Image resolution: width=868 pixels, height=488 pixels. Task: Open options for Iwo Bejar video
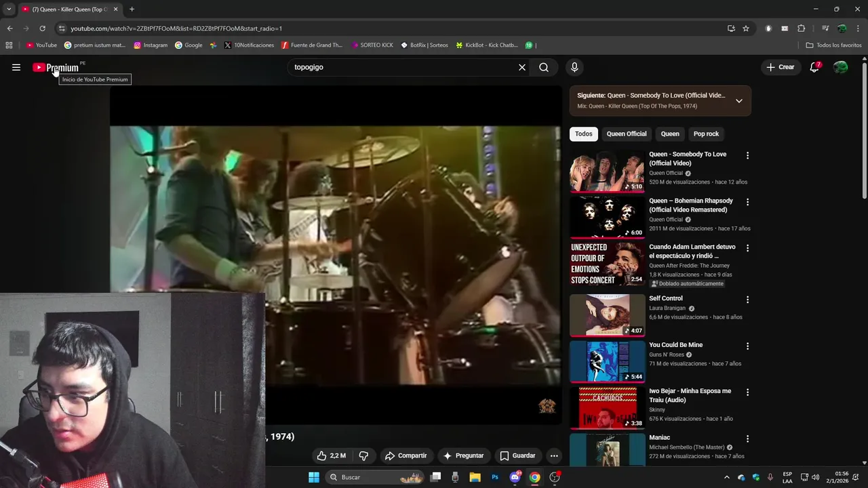(x=747, y=392)
